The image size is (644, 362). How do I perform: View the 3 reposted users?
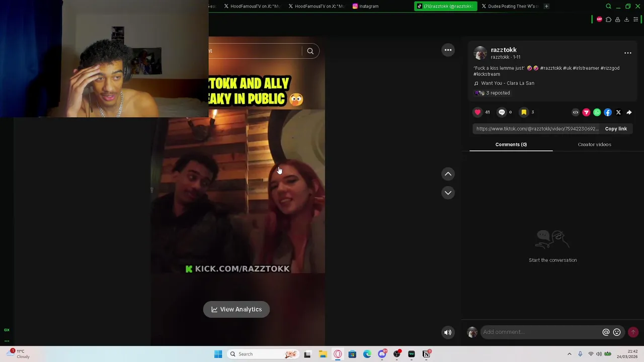(492, 93)
